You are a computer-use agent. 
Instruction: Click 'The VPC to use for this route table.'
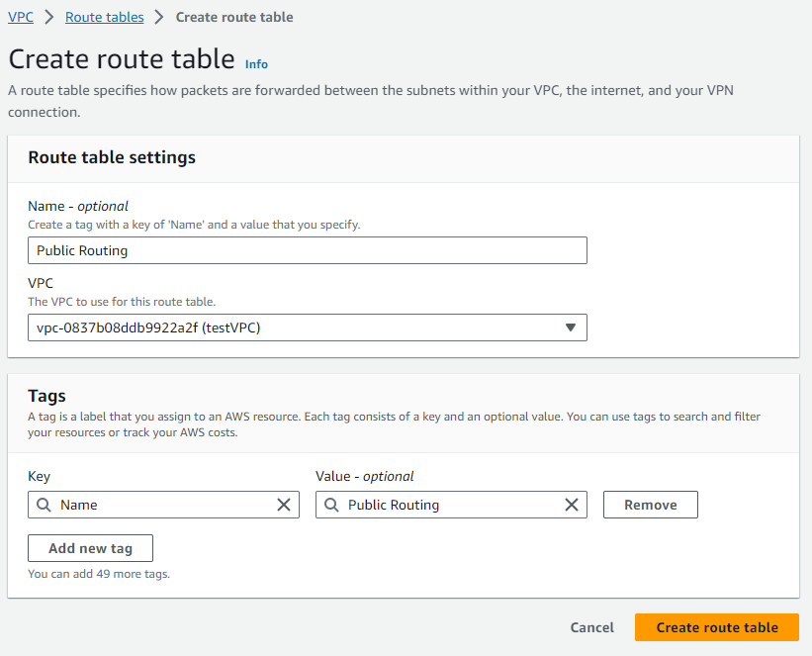coord(122,302)
